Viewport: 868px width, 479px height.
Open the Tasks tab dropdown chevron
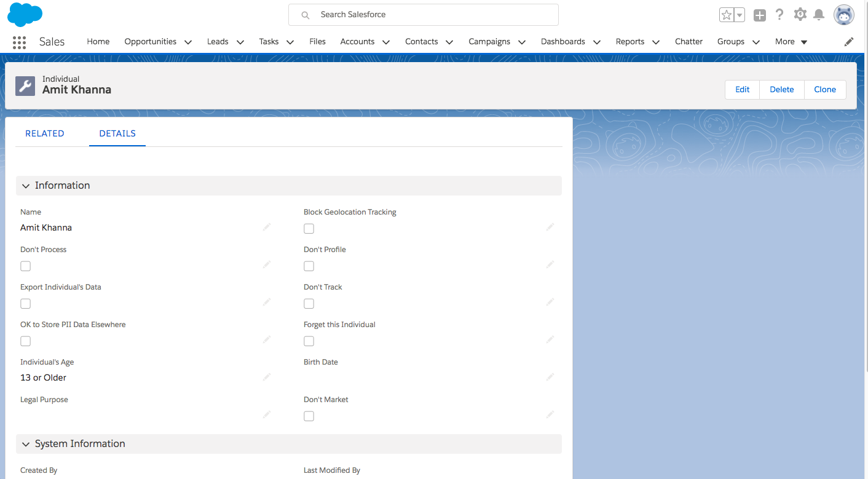click(x=290, y=42)
